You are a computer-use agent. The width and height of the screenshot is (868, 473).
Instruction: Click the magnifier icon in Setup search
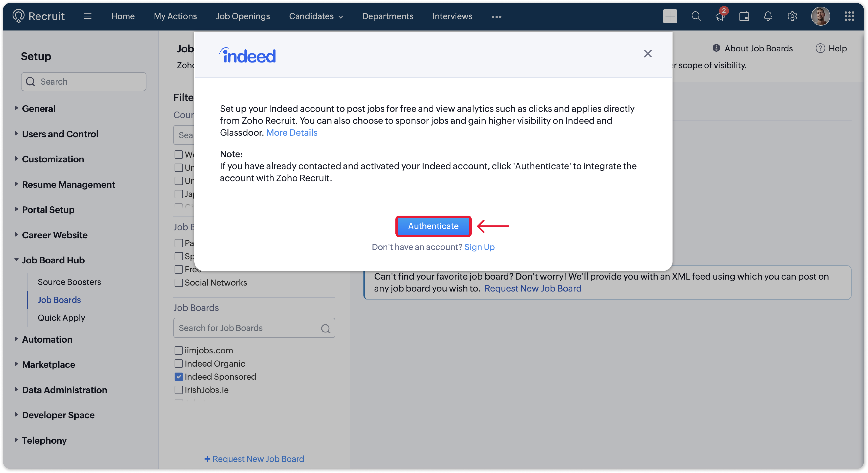31,82
